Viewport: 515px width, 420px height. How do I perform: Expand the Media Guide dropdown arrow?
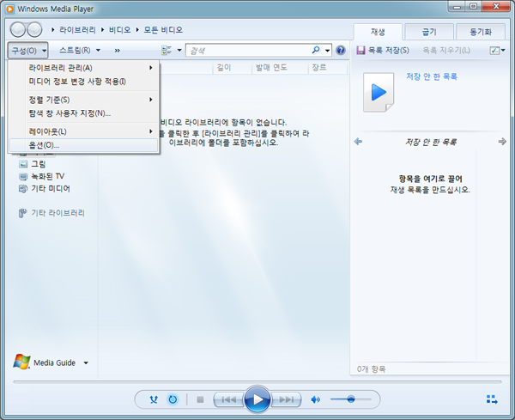point(86,362)
